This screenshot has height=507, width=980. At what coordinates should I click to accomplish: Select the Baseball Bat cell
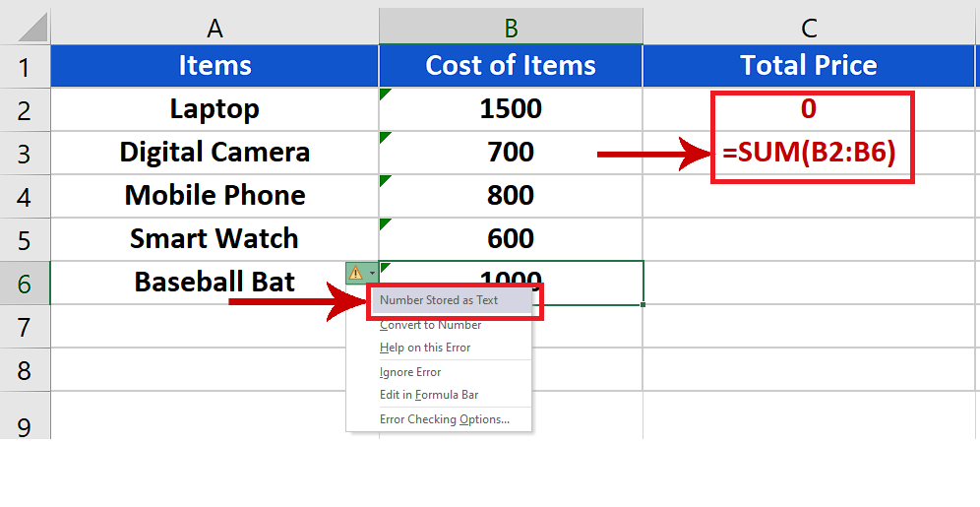214,282
